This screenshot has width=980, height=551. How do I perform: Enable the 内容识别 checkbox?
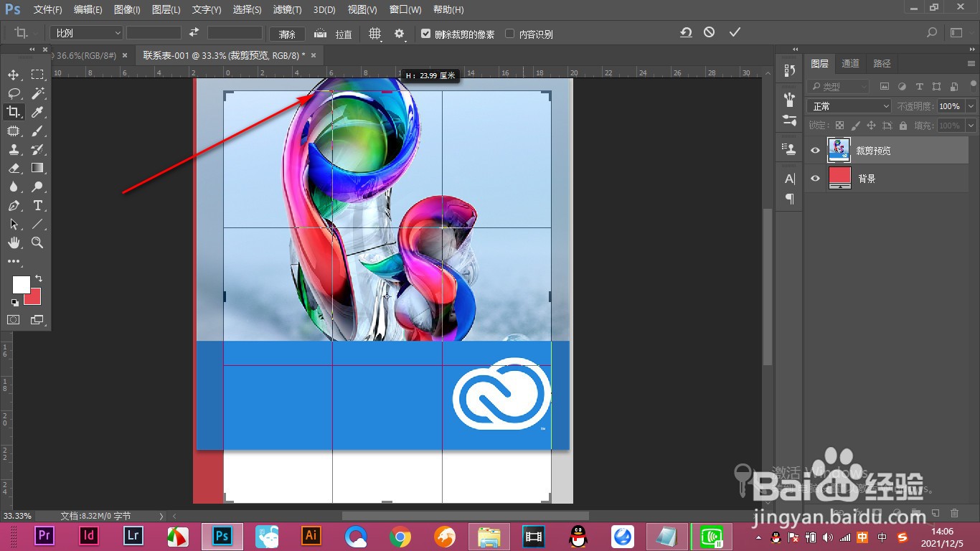pos(510,34)
